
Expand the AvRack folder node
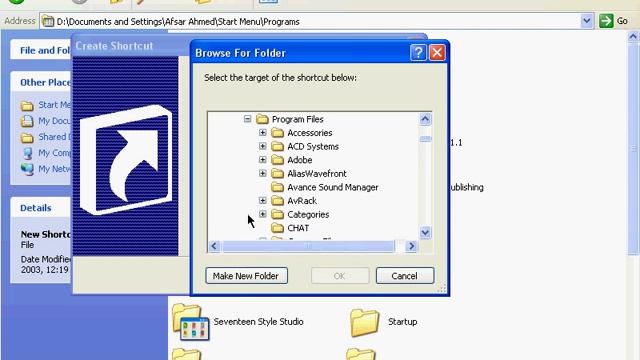point(262,200)
